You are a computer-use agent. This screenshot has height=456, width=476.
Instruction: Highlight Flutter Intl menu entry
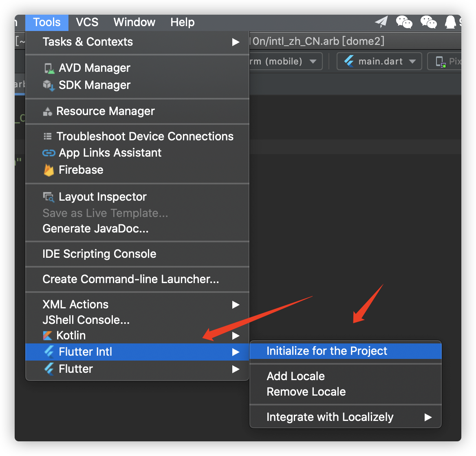137,352
